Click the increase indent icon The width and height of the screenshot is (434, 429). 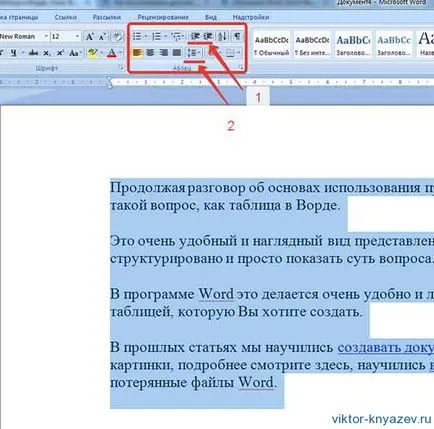[208, 36]
